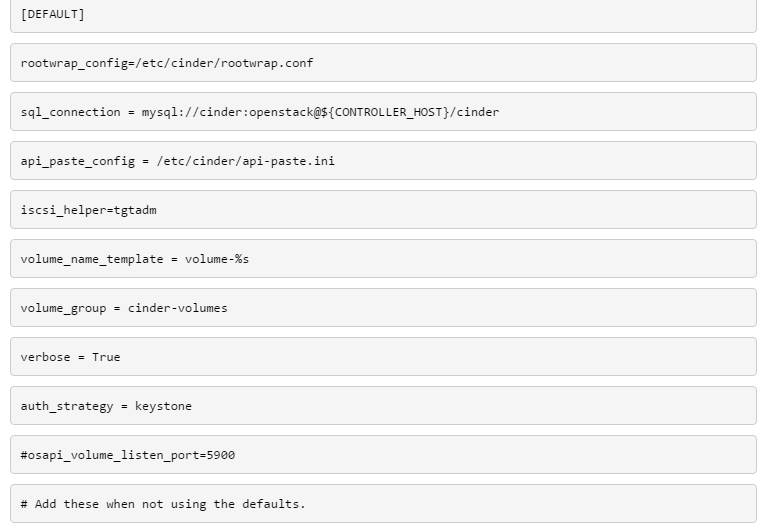
Task: Click the /etc/cinder/api-paste.ini path
Action: pos(246,161)
